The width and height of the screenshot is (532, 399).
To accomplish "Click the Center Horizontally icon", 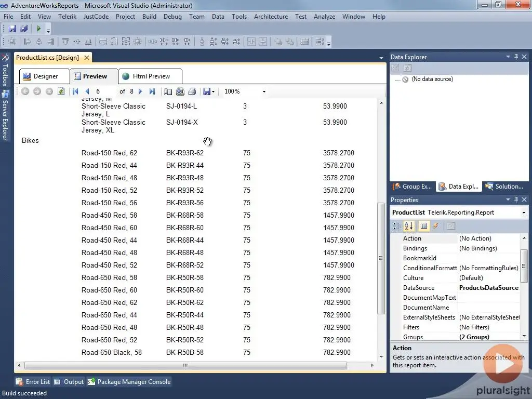I will coord(251,42).
